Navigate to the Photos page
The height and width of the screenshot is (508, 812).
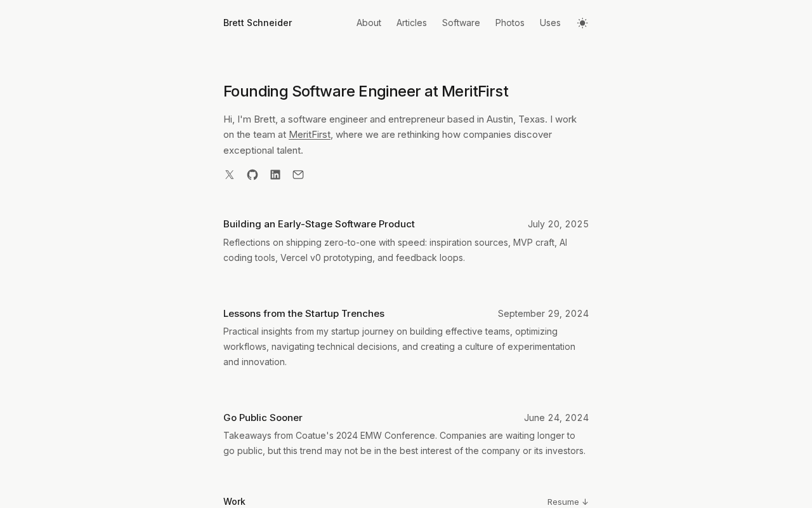tap(510, 23)
